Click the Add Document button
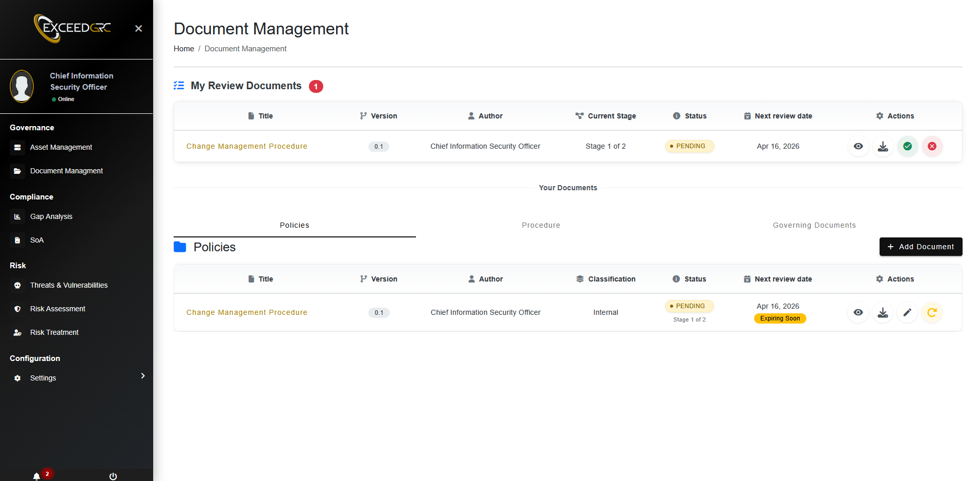Viewport: 980px width, 481px height. pyautogui.click(x=921, y=247)
